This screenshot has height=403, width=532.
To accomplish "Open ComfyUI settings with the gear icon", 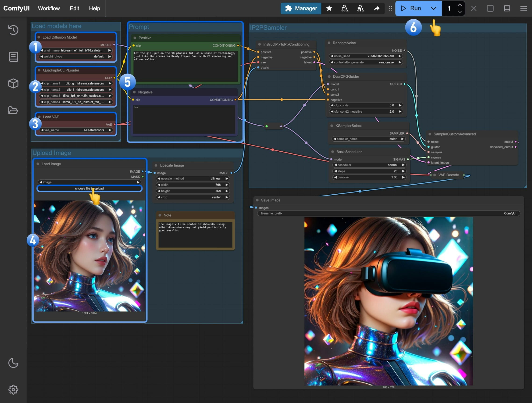I will [x=13, y=390].
